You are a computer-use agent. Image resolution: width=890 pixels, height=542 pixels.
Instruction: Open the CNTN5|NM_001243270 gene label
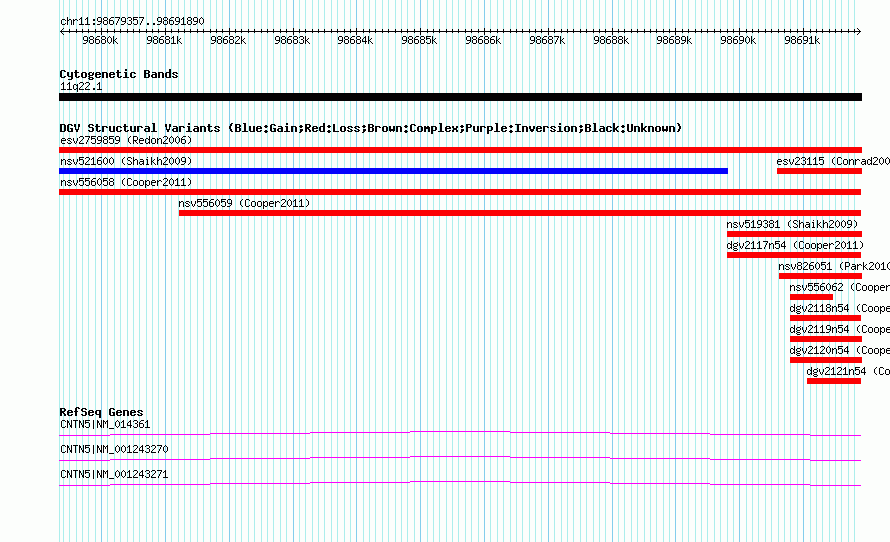[114, 449]
